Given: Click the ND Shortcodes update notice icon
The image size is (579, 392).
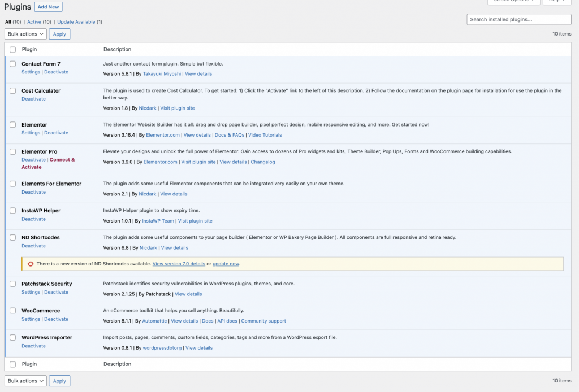Looking at the screenshot, I should click(x=30, y=264).
